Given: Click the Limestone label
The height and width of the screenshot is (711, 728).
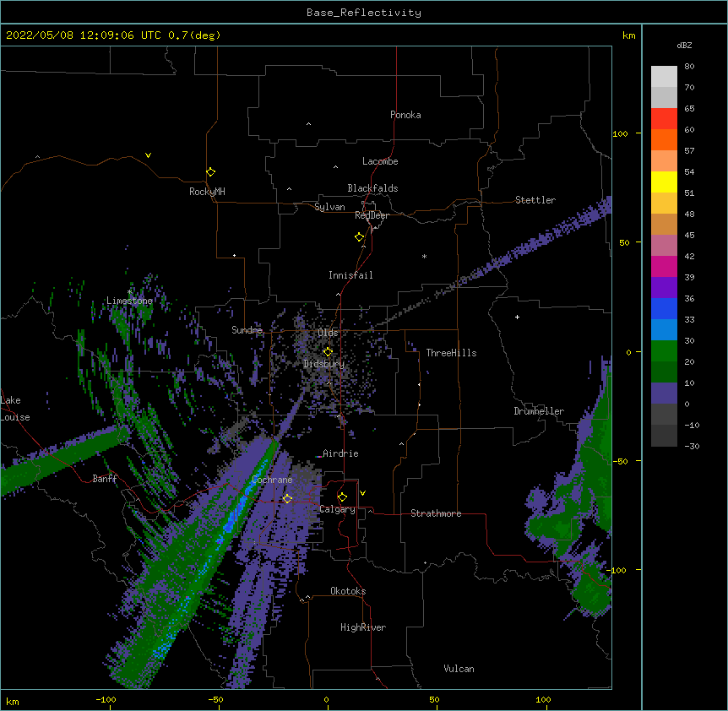Looking at the screenshot, I should [129, 301].
